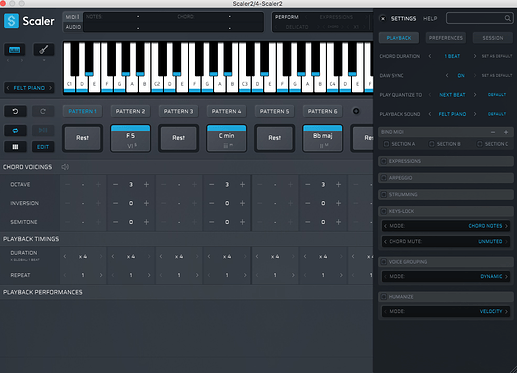
Task: Open the grid pad view icon
Action: (x=15, y=147)
